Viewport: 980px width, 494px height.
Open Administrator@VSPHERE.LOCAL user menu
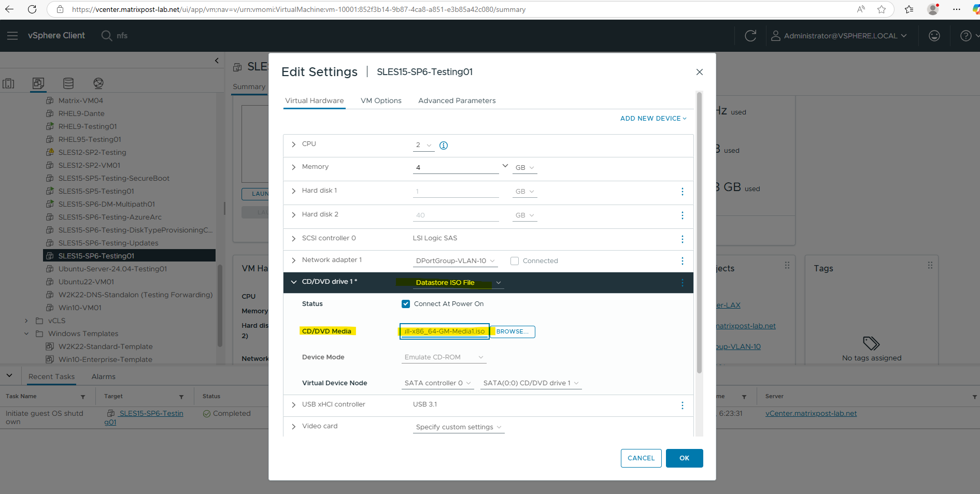coord(839,36)
